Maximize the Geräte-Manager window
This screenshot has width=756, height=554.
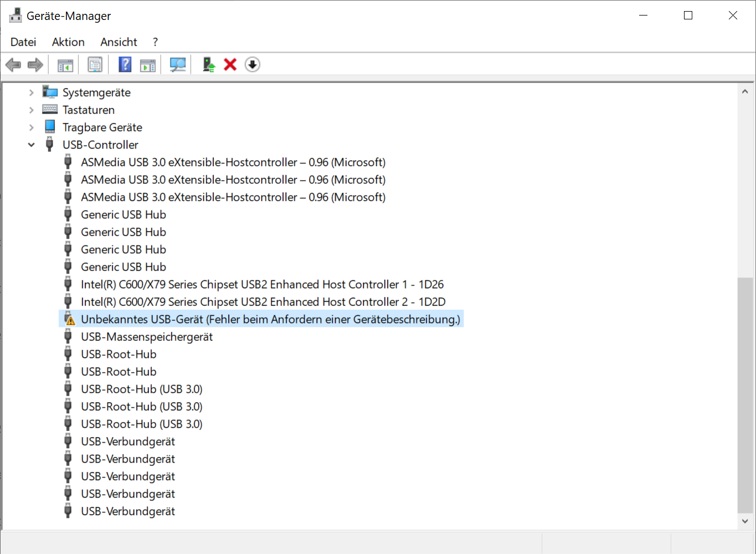tap(688, 16)
